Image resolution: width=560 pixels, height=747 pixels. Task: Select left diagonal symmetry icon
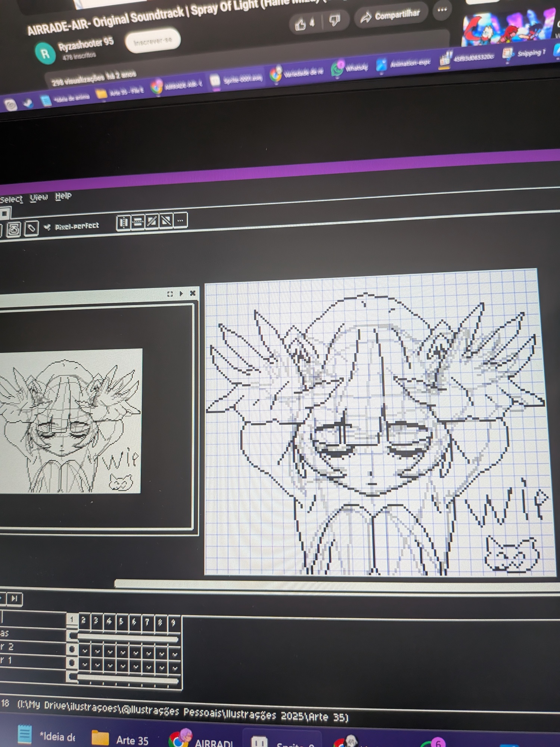(x=166, y=221)
